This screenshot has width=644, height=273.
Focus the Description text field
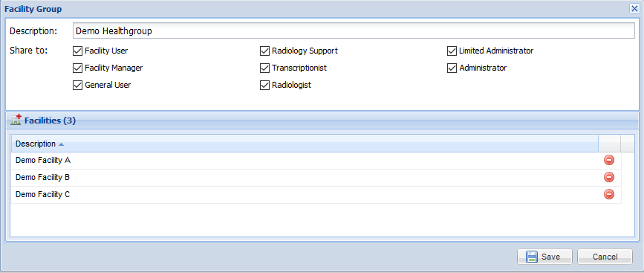tap(354, 30)
